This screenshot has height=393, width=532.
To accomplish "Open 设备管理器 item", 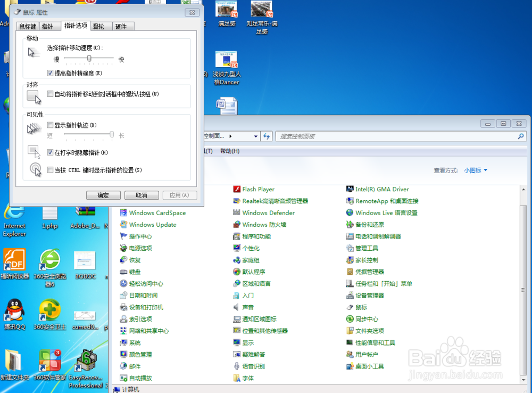I will coord(365,296).
